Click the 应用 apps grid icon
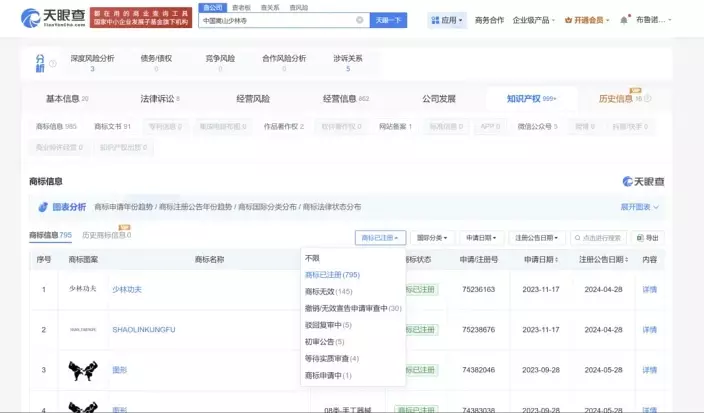Image resolution: width=704 pixels, height=413 pixels. [434, 20]
